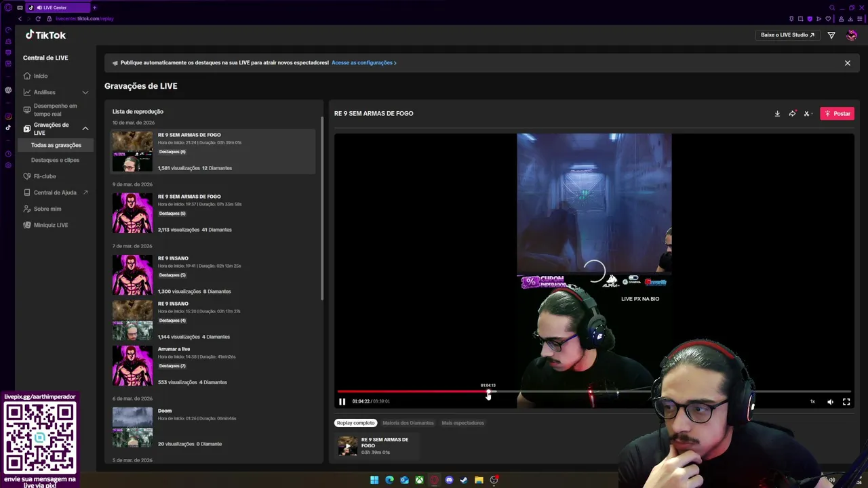Open Microsoft Edge from taskbar
The width and height of the screenshot is (868, 488).
pyautogui.click(x=389, y=480)
